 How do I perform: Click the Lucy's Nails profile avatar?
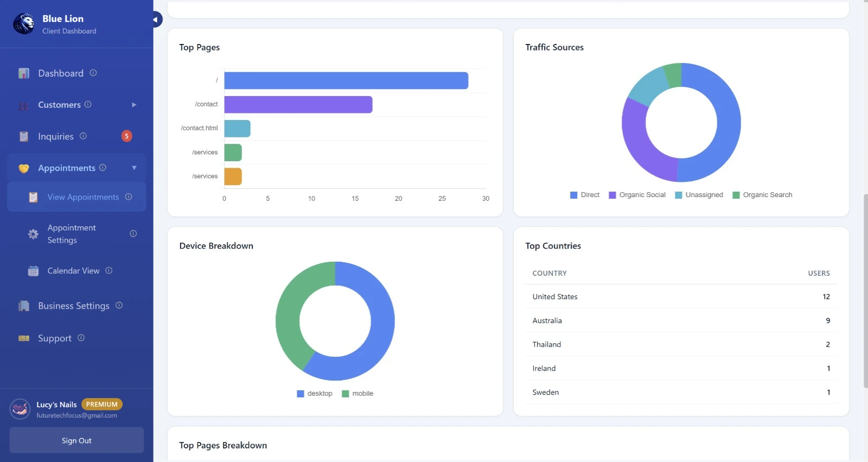pos(20,409)
